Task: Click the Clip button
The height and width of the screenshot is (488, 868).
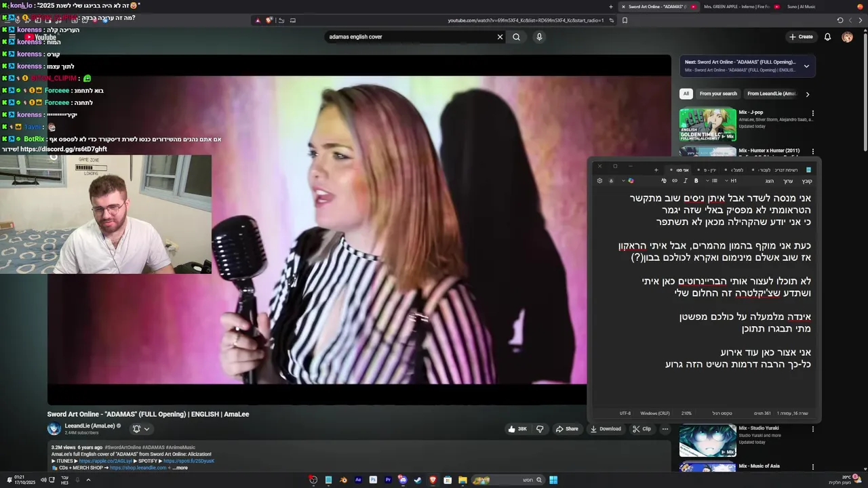Action: tap(642, 428)
